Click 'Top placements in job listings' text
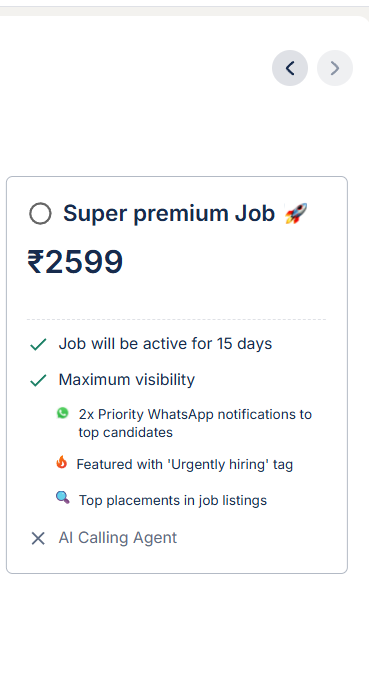 (x=172, y=500)
